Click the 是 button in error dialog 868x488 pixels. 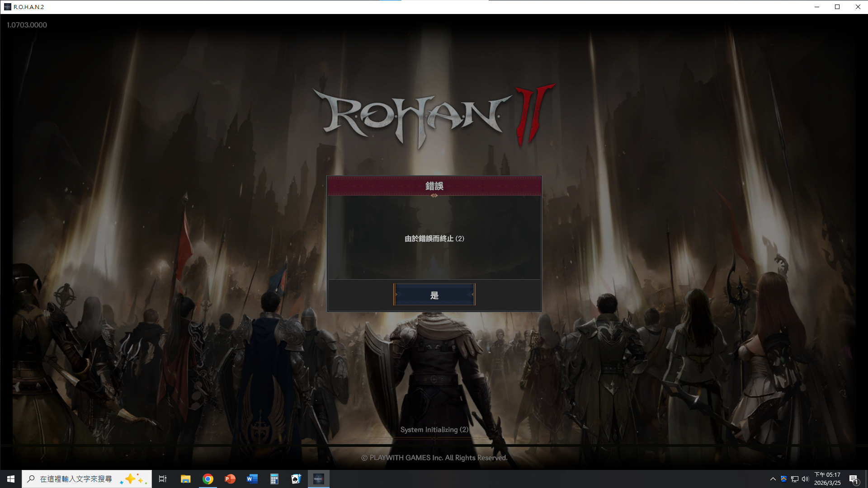pos(434,295)
